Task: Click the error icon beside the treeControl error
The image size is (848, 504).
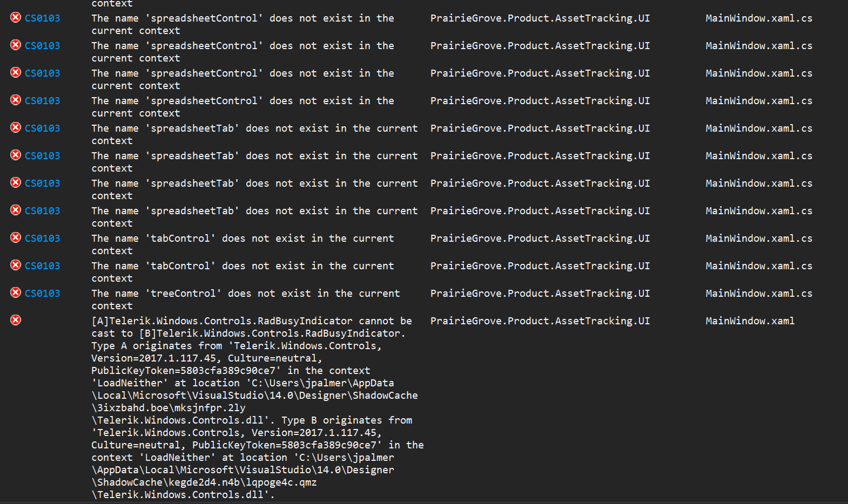Action: pos(16,292)
